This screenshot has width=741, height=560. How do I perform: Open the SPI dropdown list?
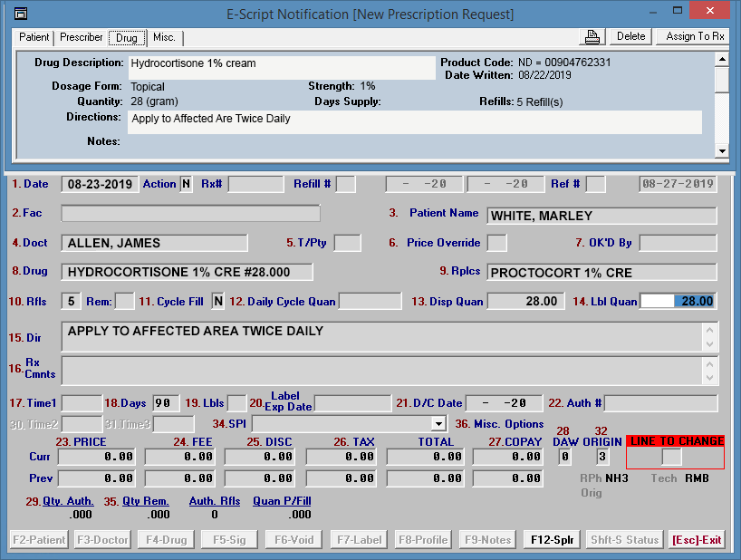(438, 423)
